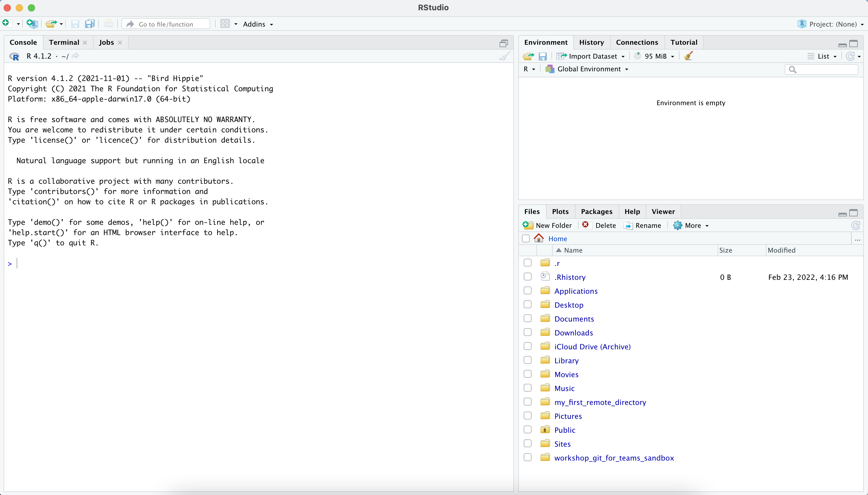Click the Environment search box
Image resolution: width=868 pixels, height=495 pixels.
coord(821,70)
